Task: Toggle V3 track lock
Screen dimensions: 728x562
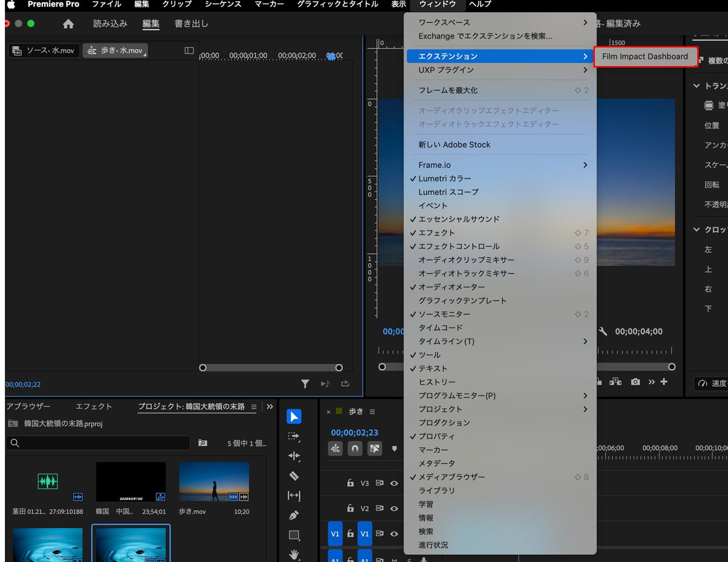Action: coord(350,483)
